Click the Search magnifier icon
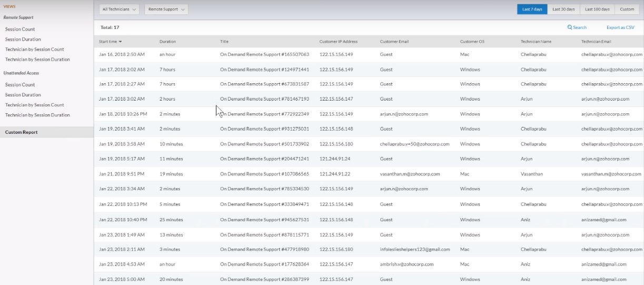Viewport: 644px width, 285px height. (x=570, y=27)
